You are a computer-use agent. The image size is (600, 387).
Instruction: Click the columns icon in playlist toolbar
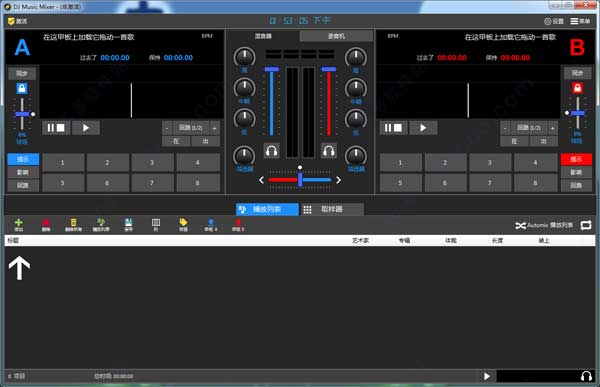[x=156, y=224]
